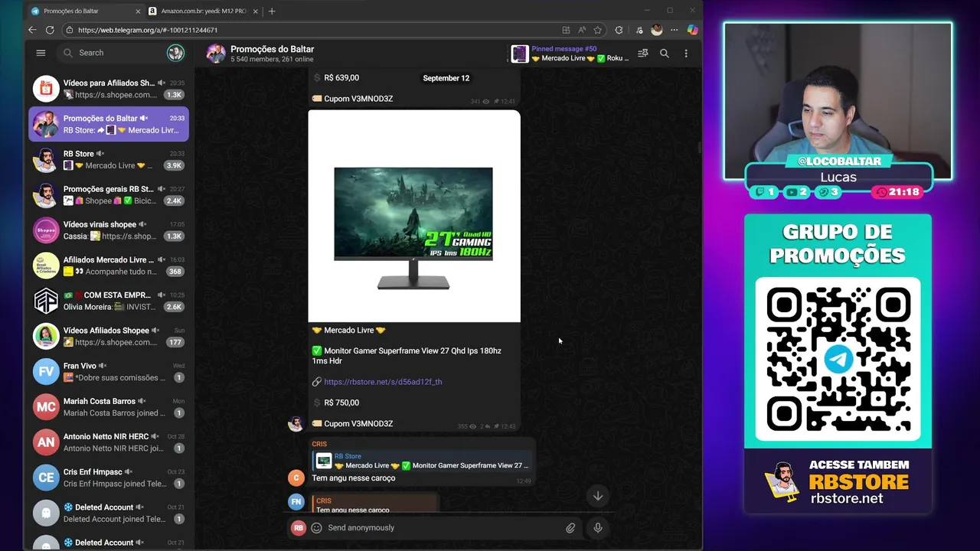980x551 pixels.
Task: Jump to quoted RB Store message in reply
Action: [420, 461]
